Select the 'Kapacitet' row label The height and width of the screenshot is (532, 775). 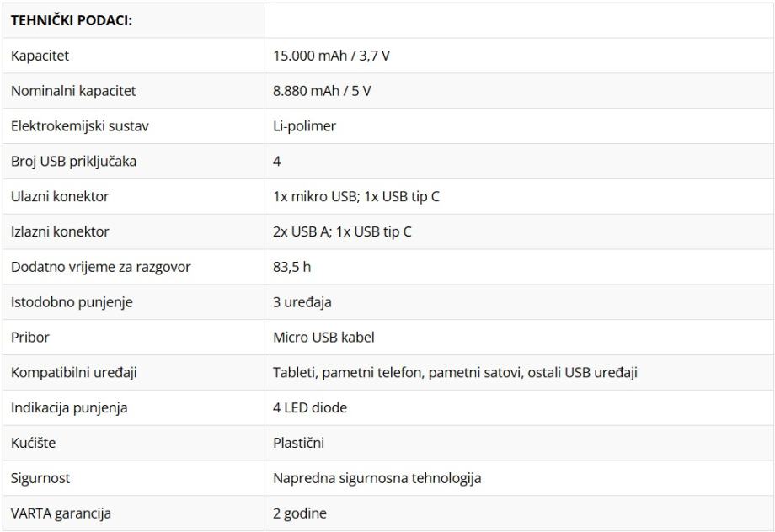[40, 56]
